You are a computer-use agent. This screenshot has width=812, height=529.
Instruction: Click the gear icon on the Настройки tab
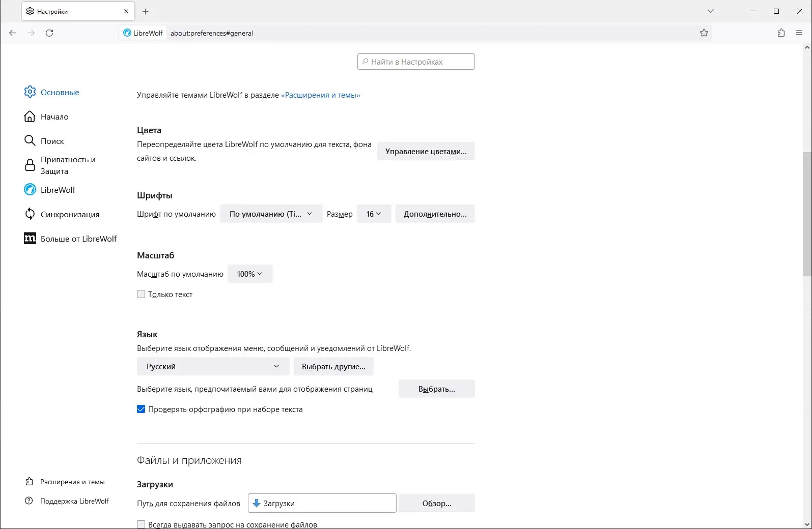point(30,11)
